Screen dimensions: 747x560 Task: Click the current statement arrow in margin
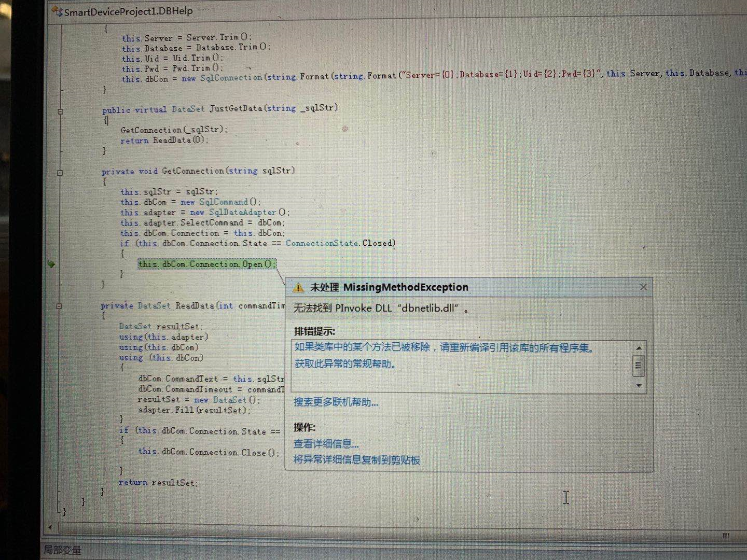[51, 264]
